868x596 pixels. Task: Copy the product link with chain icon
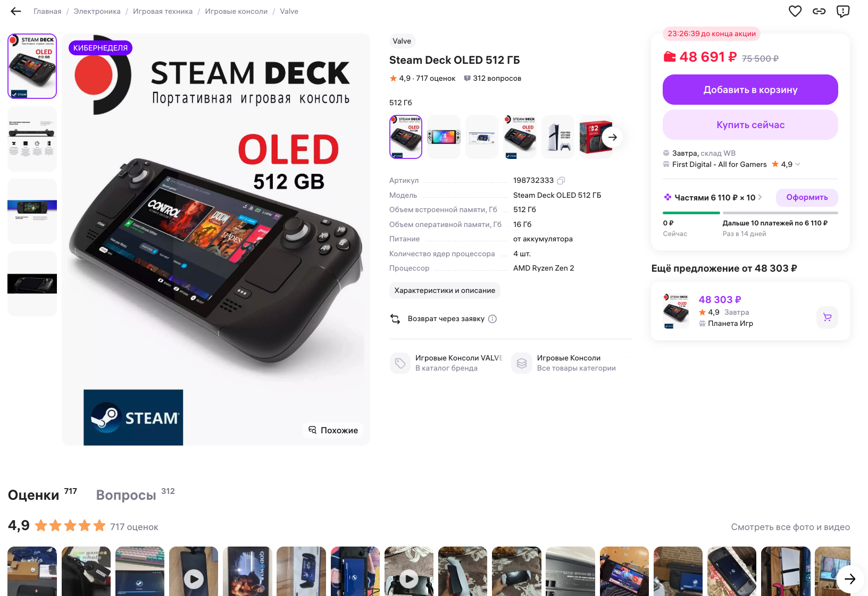click(x=819, y=11)
